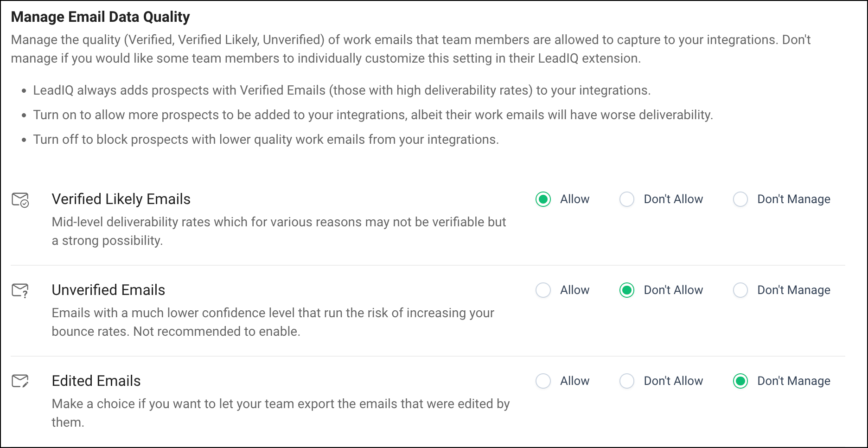The height and width of the screenshot is (448, 868).
Task: Click the Manage Email Data Quality title
Action: tap(101, 17)
